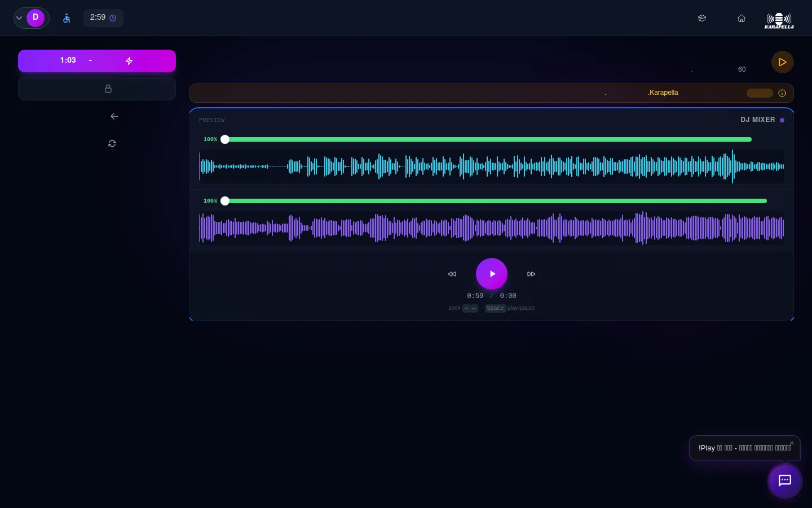Click the orange pill button in banner
812x508 pixels.
[x=760, y=93]
